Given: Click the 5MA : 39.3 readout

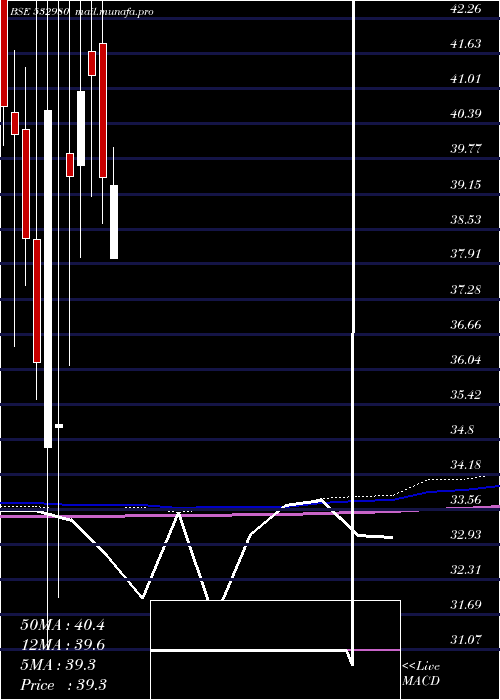Looking at the screenshot, I should coord(58,665).
